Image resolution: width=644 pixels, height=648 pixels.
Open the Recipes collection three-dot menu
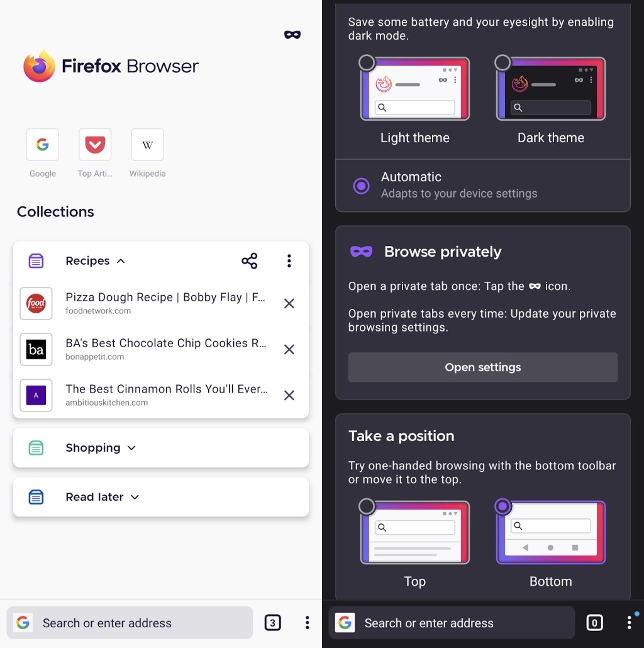tap(289, 260)
